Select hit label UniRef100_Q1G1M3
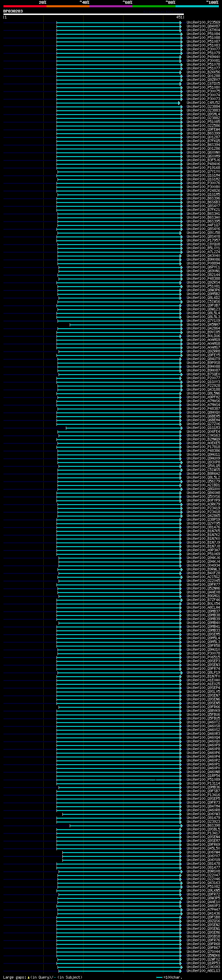 pyautogui.click(x=203, y=428)
